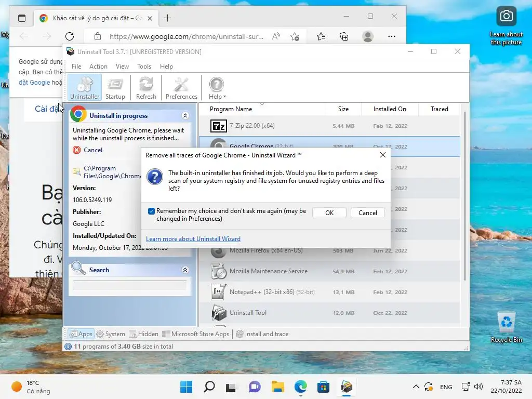
Task: Switch to the Apps tab
Action: tap(81, 334)
